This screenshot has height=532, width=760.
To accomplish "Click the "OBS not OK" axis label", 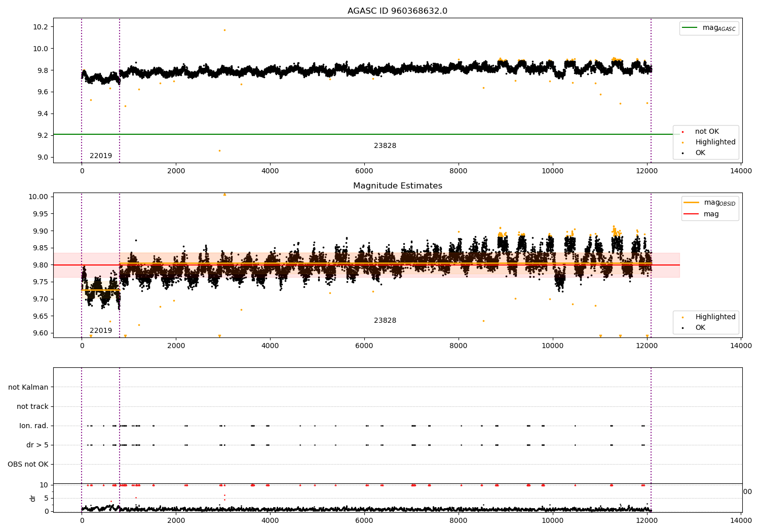I will coord(28,465).
